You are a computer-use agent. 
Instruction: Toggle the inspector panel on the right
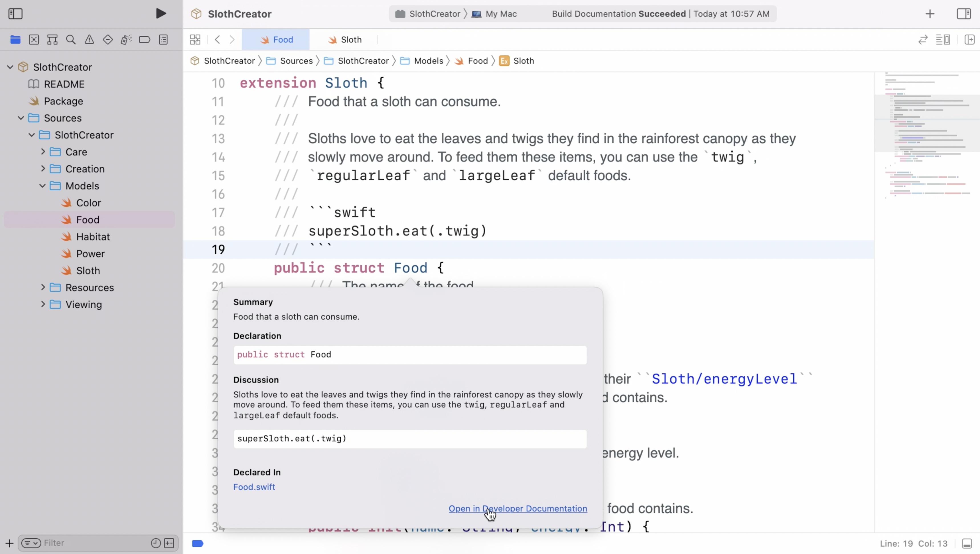pos(964,14)
